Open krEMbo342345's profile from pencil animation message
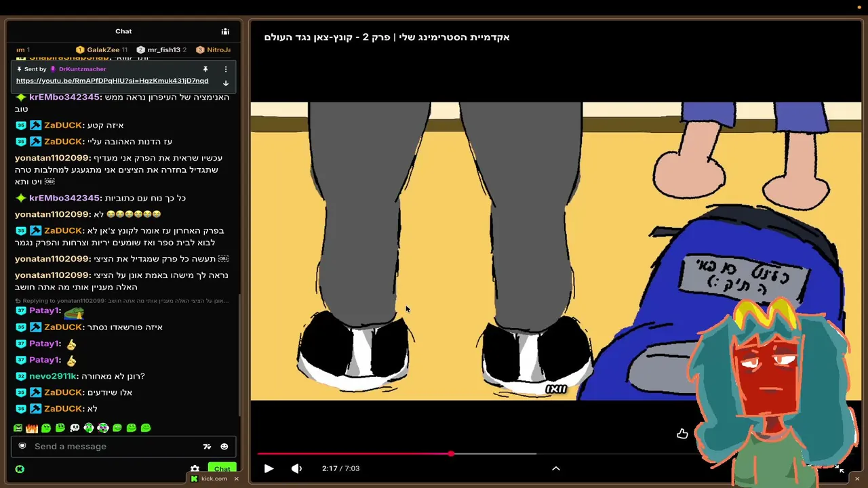The image size is (868, 488). [64, 98]
